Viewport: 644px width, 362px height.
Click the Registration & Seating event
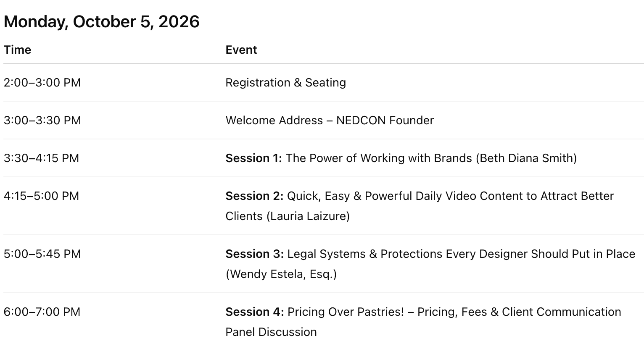pos(285,82)
